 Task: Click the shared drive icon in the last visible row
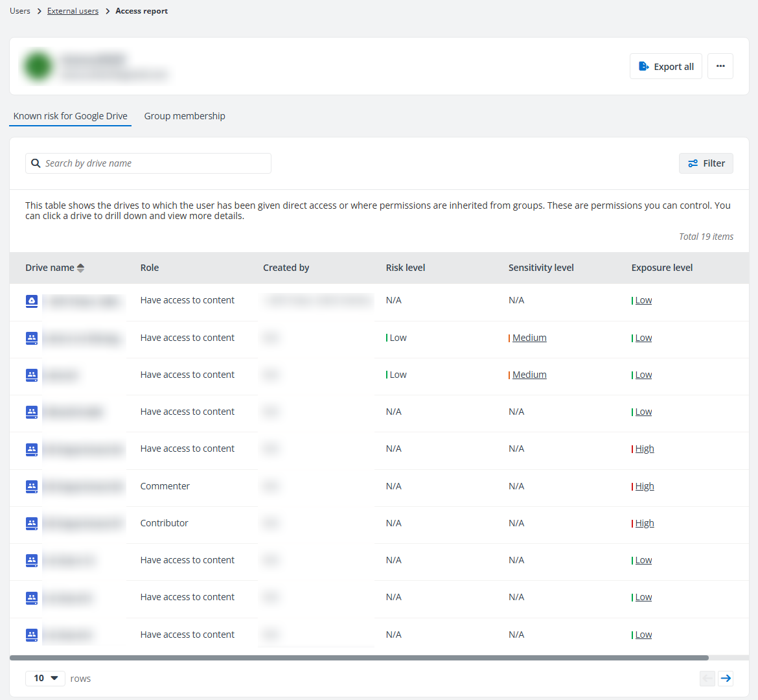(31, 635)
